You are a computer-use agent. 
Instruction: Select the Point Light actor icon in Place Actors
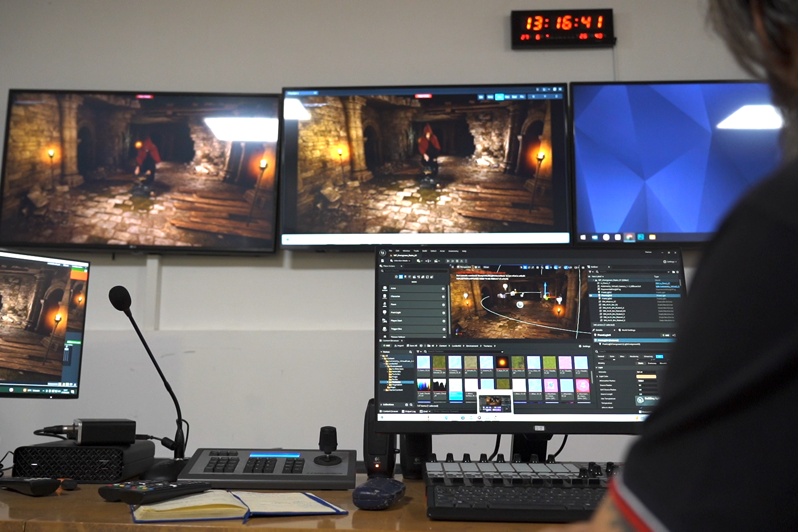[x=385, y=312]
